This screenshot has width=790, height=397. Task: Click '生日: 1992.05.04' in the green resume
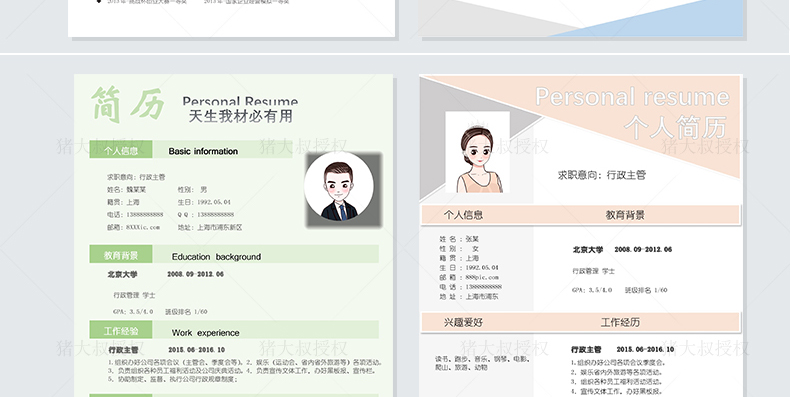pyautogui.click(x=204, y=202)
